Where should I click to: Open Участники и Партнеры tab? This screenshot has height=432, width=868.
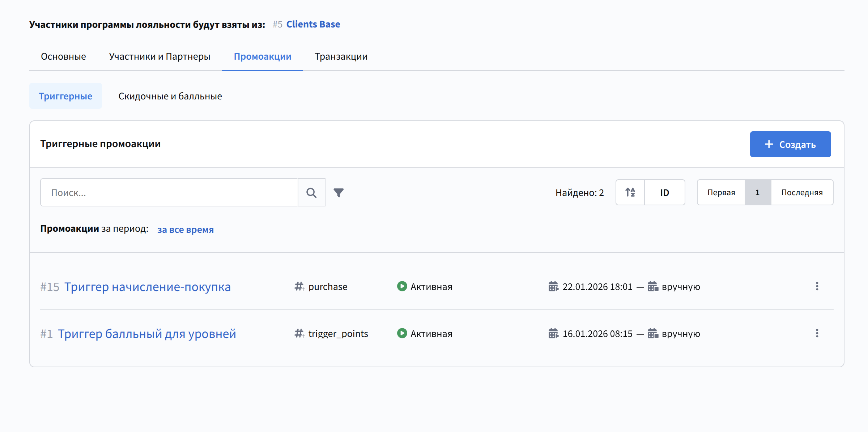(159, 57)
